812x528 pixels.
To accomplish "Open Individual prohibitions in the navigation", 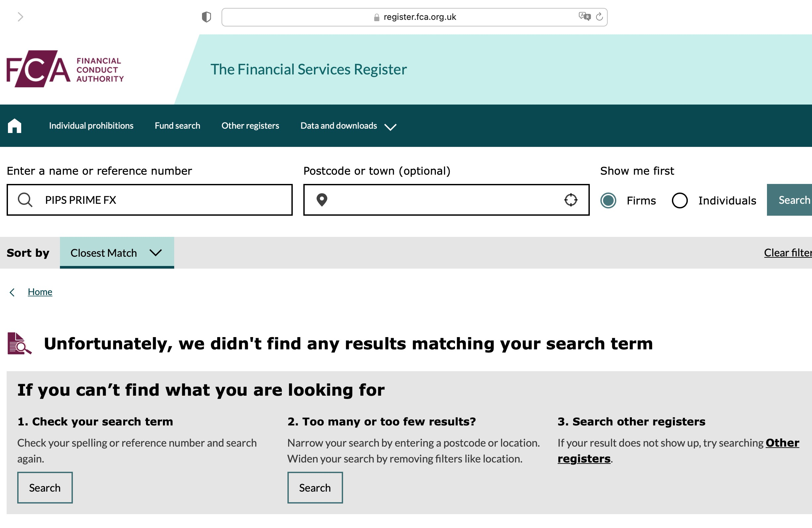I will point(91,126).
